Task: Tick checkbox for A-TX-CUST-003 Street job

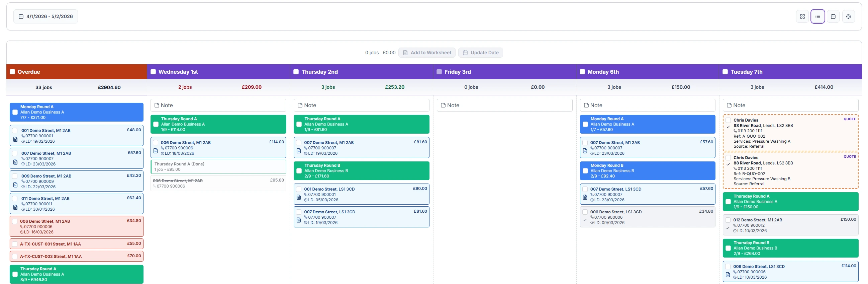Action: click(x=15, y=257)
